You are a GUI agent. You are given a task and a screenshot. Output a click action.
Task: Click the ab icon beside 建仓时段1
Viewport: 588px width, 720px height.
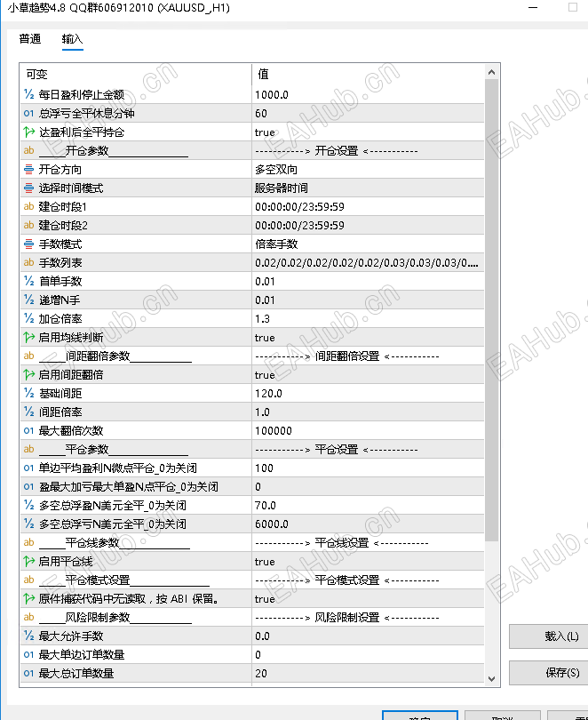(29, 206)
